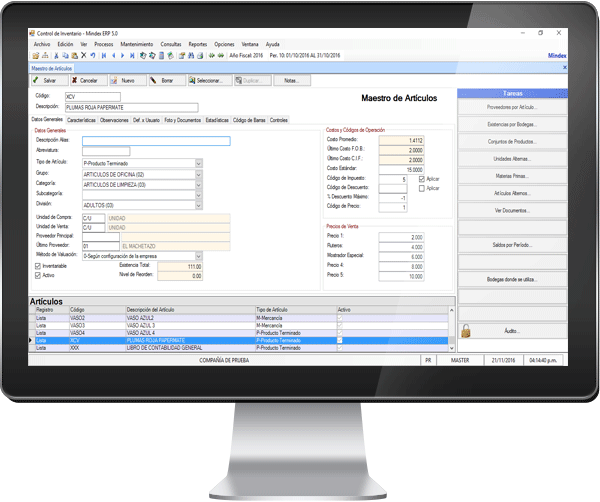Screen dimensions: 600x502
Task: Open Existencias por Bodegas task
Action: [x=512, y=124]
